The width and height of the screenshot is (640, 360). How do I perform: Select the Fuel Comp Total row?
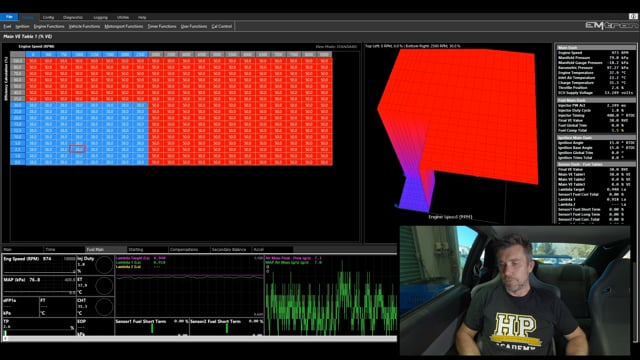(x=596, y=130)
